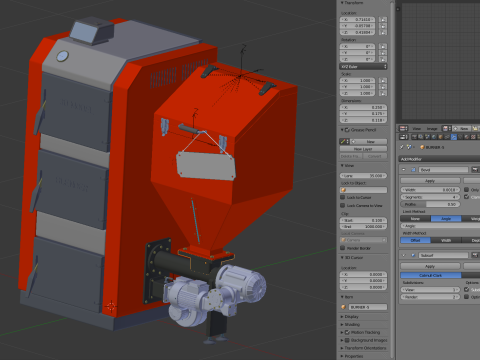This screenshot has width=480, height=360.
Task: Open Texture properties tab icon
Action: pyautogui.click(x=473, y=137)
